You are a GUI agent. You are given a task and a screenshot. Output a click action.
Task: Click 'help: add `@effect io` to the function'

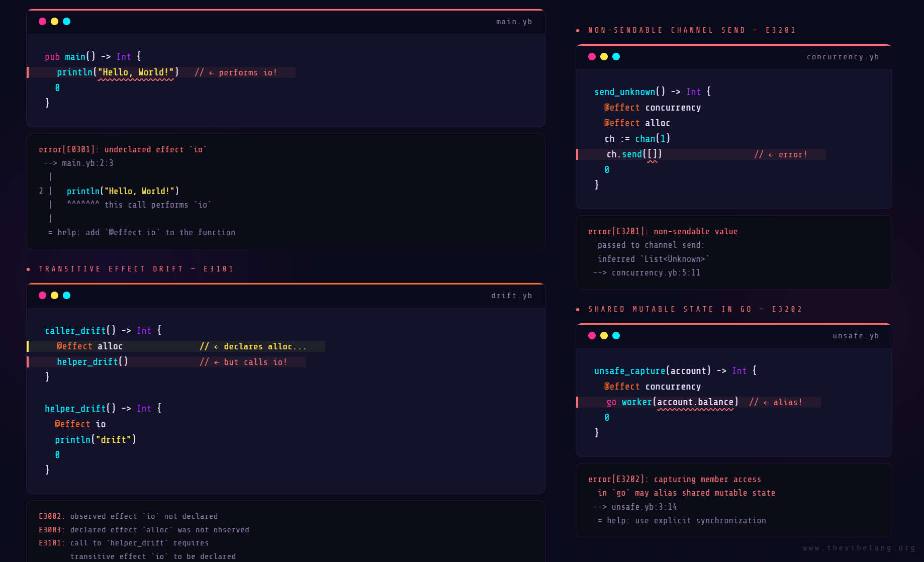[x=146, y=232]
